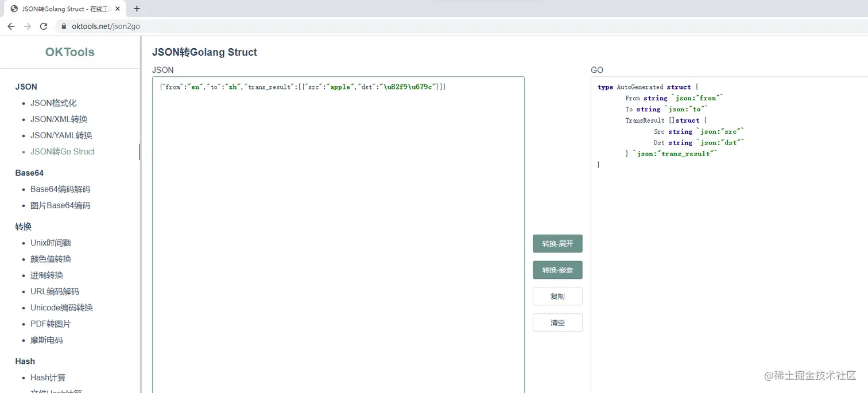This screenshot has width=868, height=393.
Task: Click inside the JSON input text area
Action: (338, 229)
